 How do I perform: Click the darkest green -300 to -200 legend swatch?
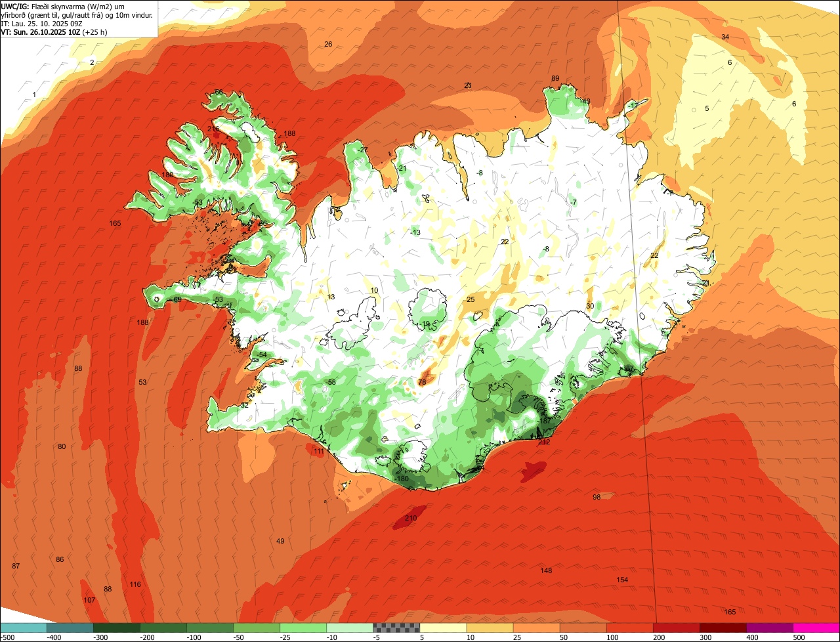coord(117,628)
